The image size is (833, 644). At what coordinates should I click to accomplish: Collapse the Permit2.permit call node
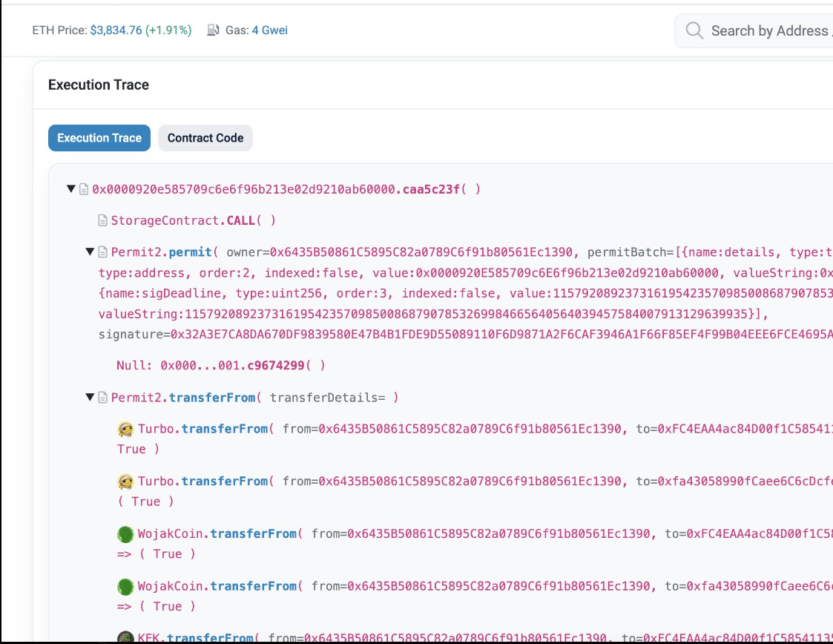click(x=90, y=252)
